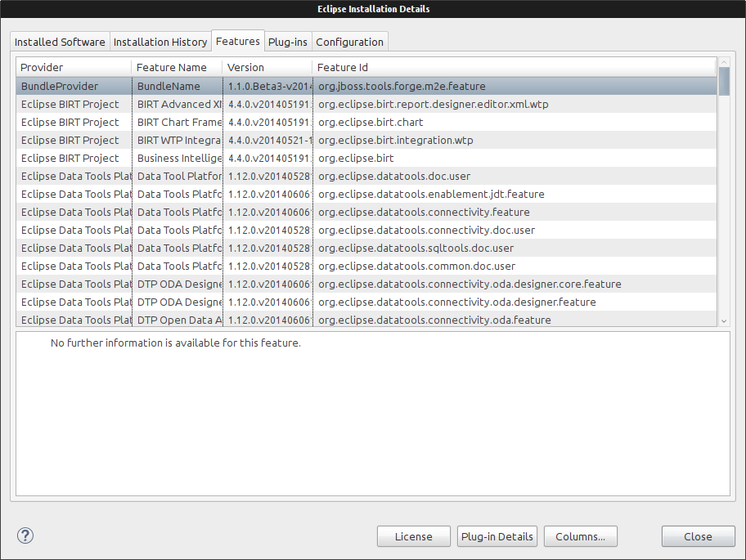The width and height of the screenshot is (746, 560).
Task: Sort by the Version column header
Action: pos(267,67)
